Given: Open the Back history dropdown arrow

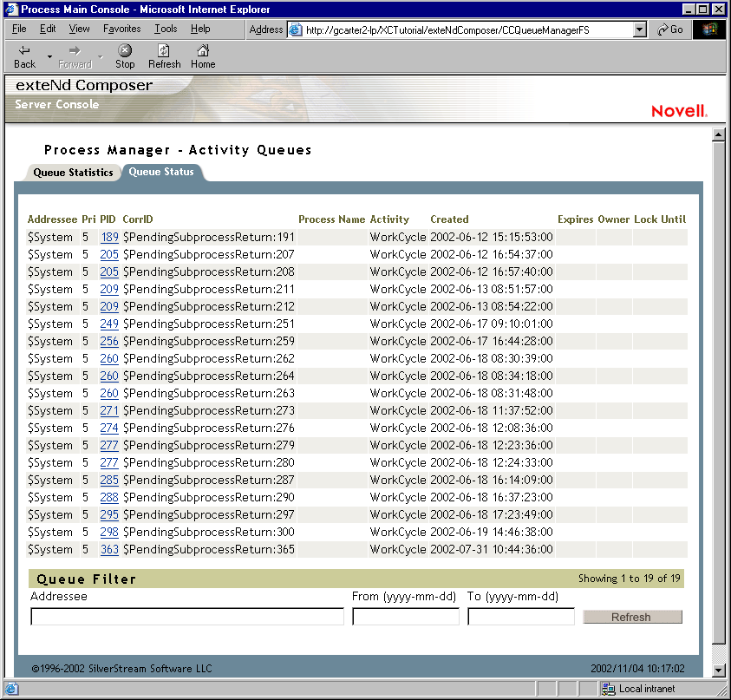Looking at the screenshot, I should point(49,57).
